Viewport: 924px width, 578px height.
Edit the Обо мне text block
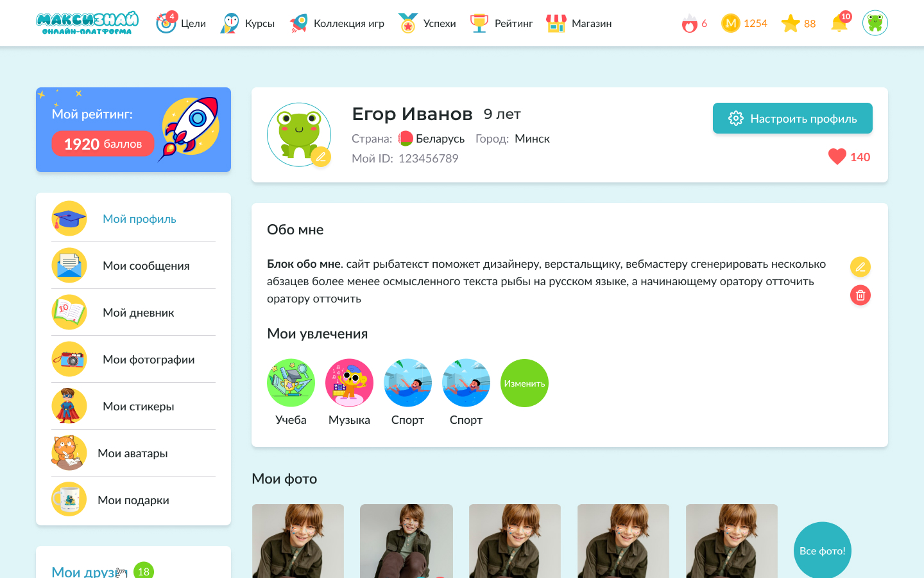click(860, 267)
